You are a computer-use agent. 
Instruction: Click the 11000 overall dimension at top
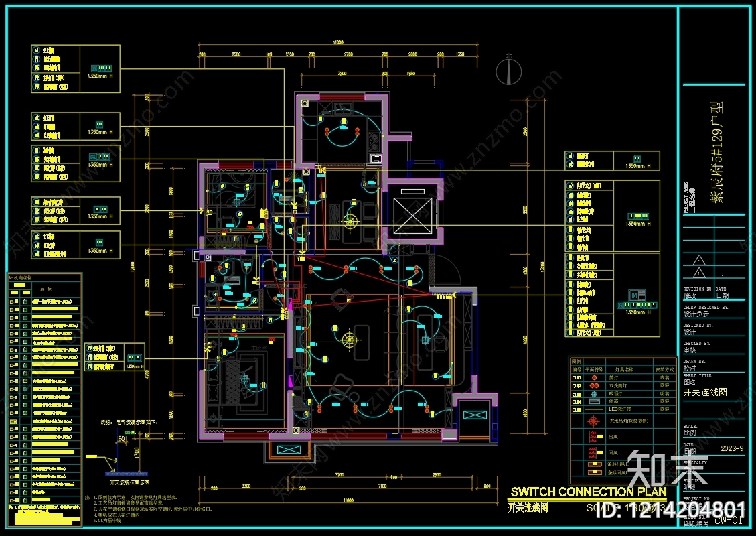pyautogui.click(x=338, y=42)
